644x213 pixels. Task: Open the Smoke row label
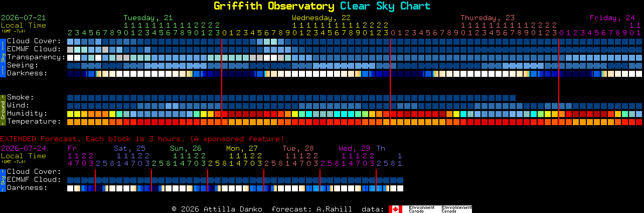point(21,97)
